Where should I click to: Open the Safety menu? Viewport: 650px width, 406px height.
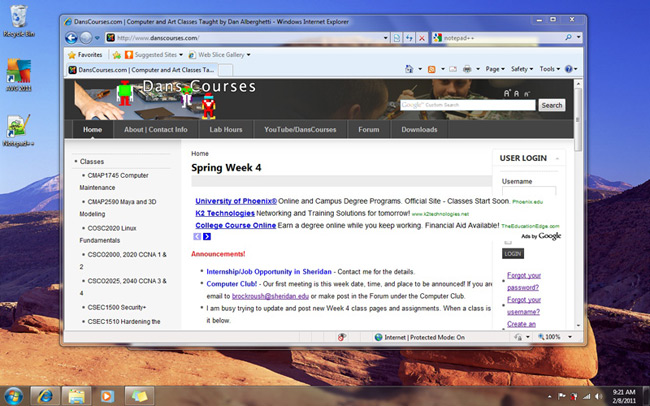pyautogui.click(x=522, y=69)
